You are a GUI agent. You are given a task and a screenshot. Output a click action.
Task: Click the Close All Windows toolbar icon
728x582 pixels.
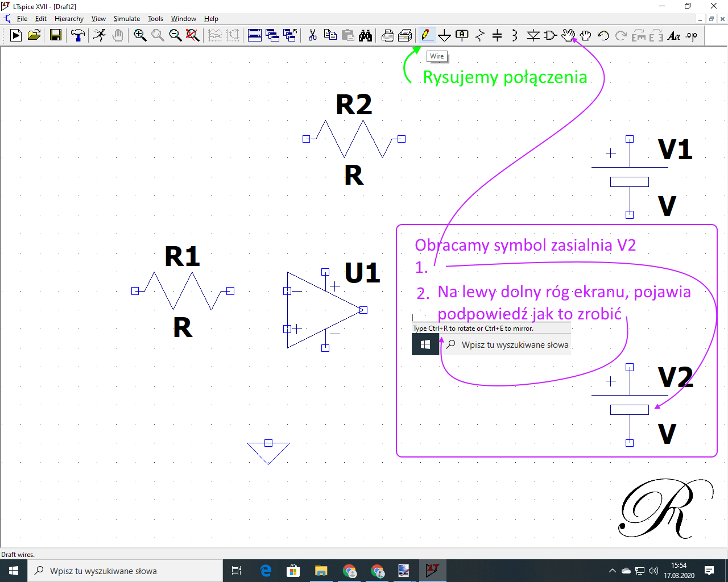(290, 35)
